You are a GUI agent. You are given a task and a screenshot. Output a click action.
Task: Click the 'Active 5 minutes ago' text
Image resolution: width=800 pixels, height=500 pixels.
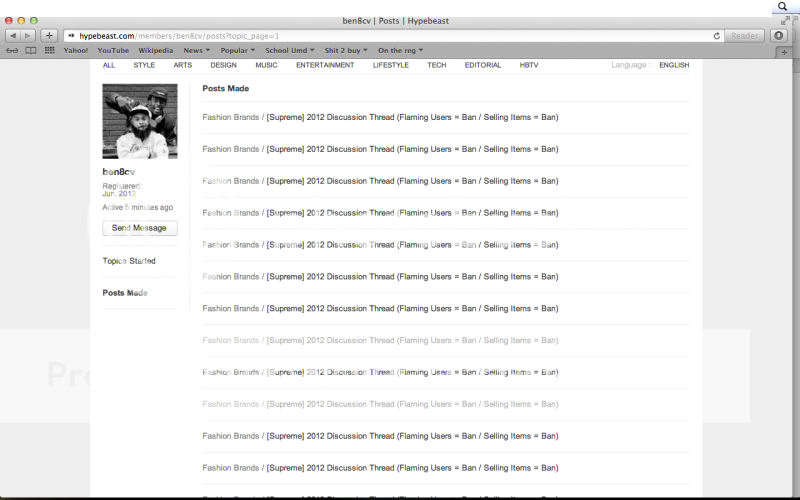138,207
